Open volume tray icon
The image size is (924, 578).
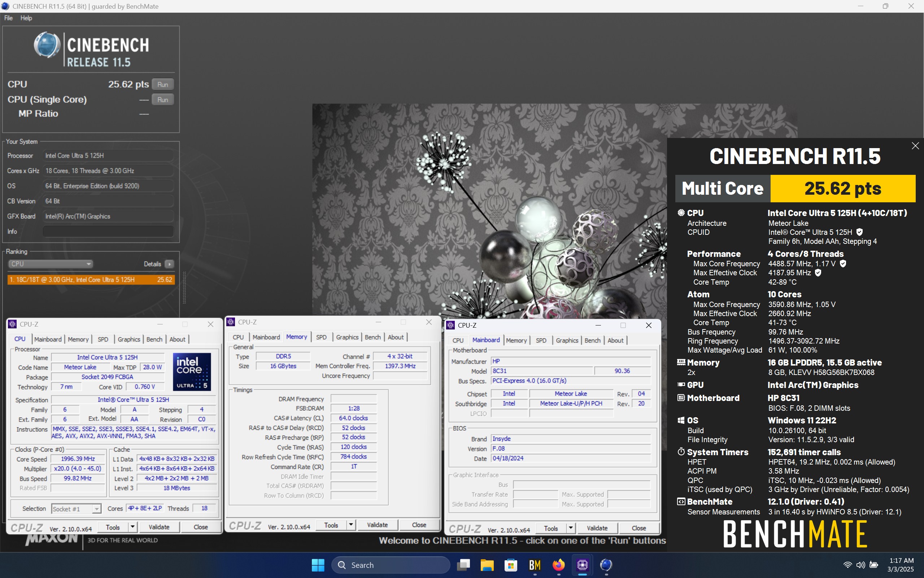click(x=860, y=565)
